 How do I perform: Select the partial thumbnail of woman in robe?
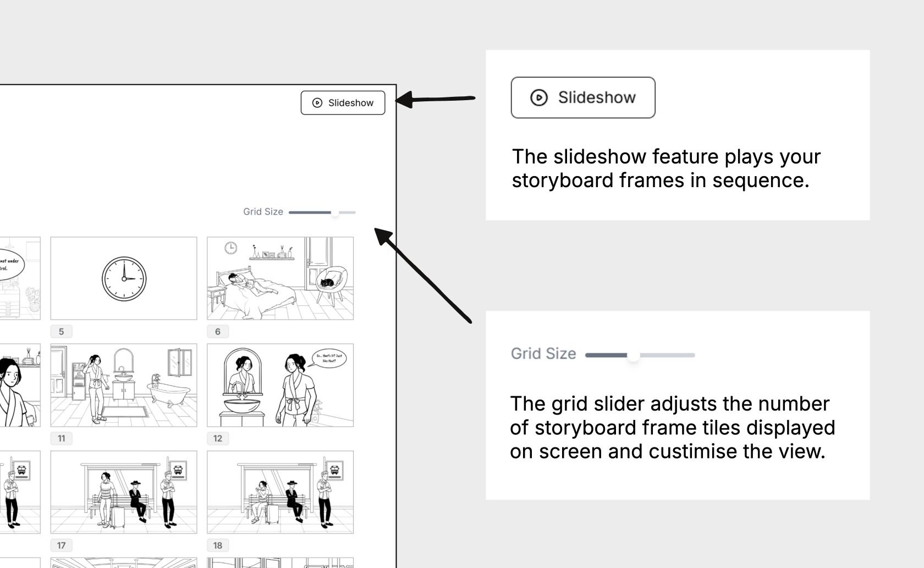click(x=20, y=385)
